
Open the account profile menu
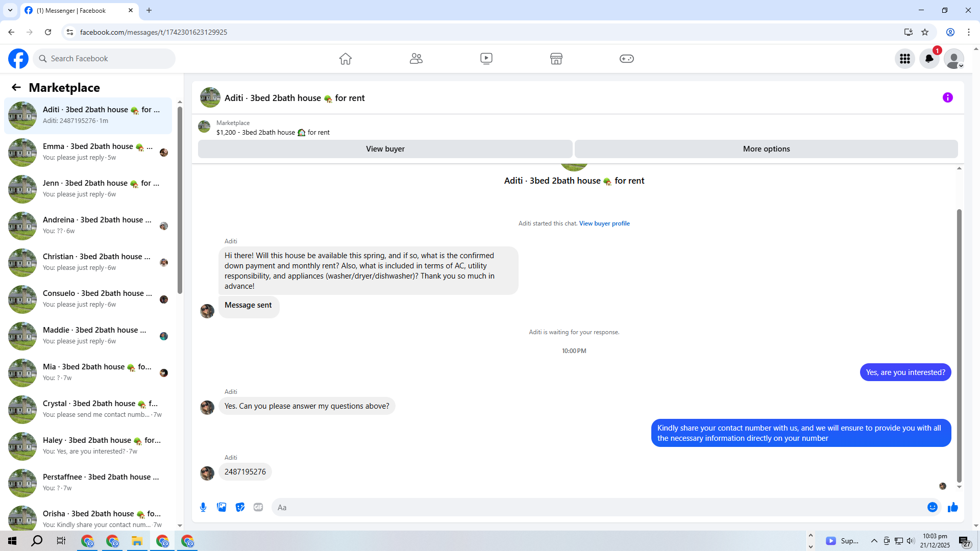point(954,59)
